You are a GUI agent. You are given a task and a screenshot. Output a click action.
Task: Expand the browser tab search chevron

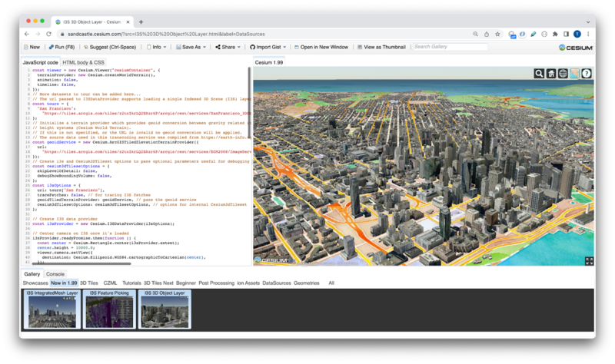588,22
